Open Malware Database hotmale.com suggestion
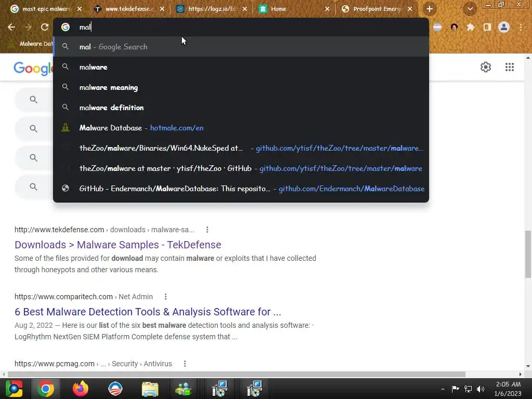Image resolution: width=532 pixels, height=399 pixels. pos(241,128)
